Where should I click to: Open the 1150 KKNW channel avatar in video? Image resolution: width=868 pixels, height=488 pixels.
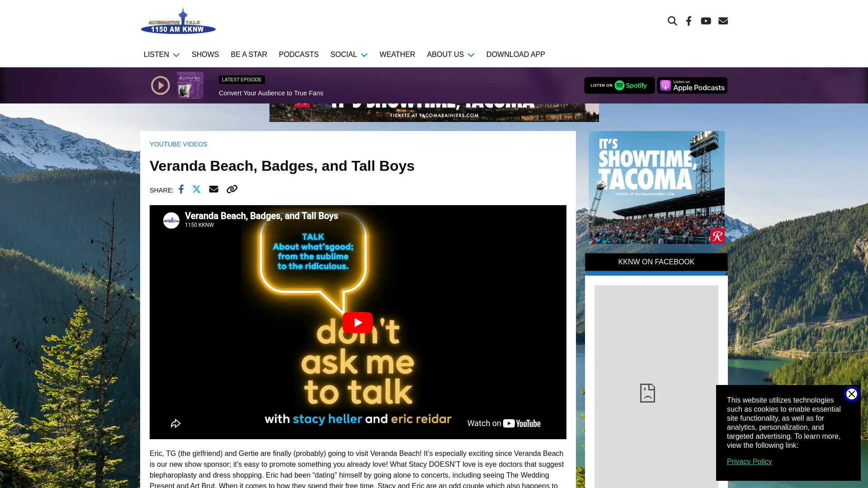171,221
